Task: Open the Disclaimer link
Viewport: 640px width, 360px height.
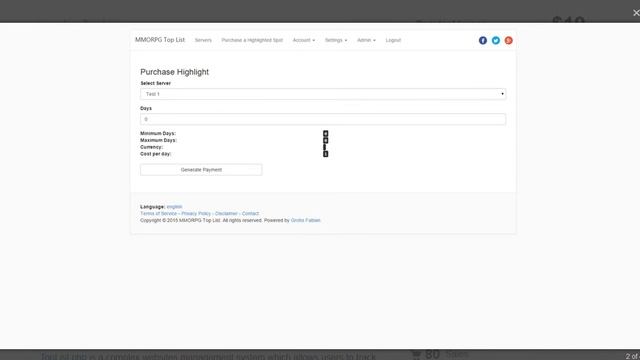Action: (x=226, y=213)
